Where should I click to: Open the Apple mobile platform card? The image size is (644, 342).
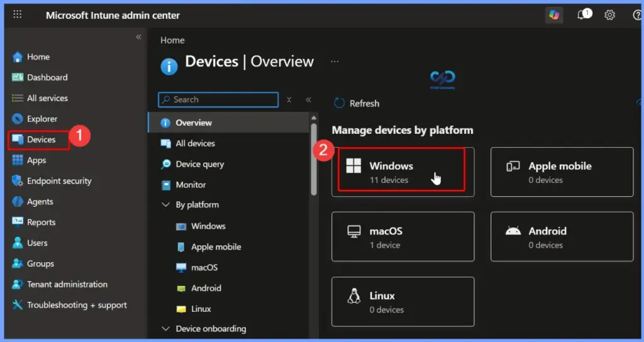click(x=562, y=172)
